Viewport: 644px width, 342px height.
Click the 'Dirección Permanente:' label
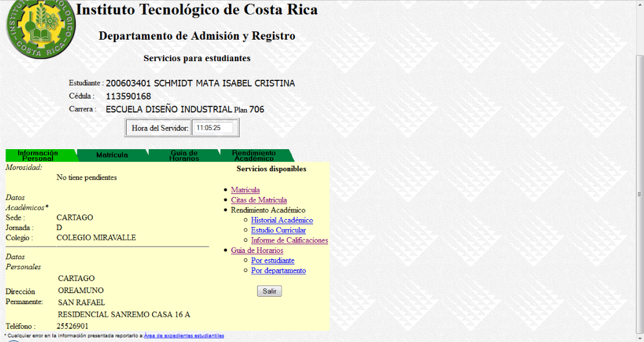click(24, 297)
